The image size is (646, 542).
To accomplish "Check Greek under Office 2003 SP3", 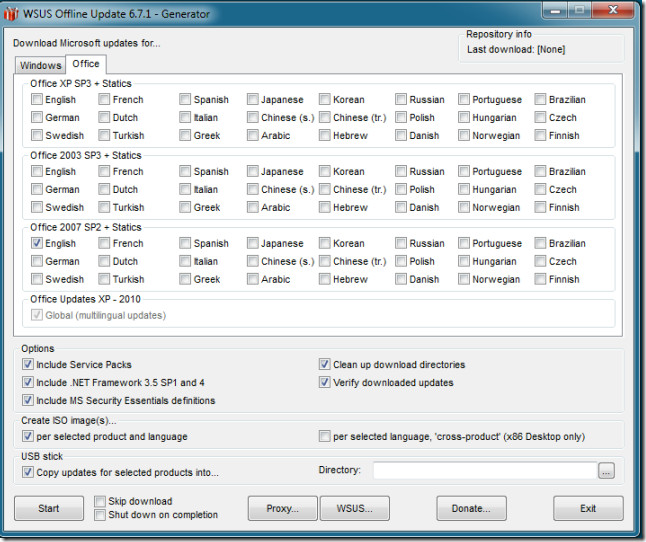I will [185, 207].
